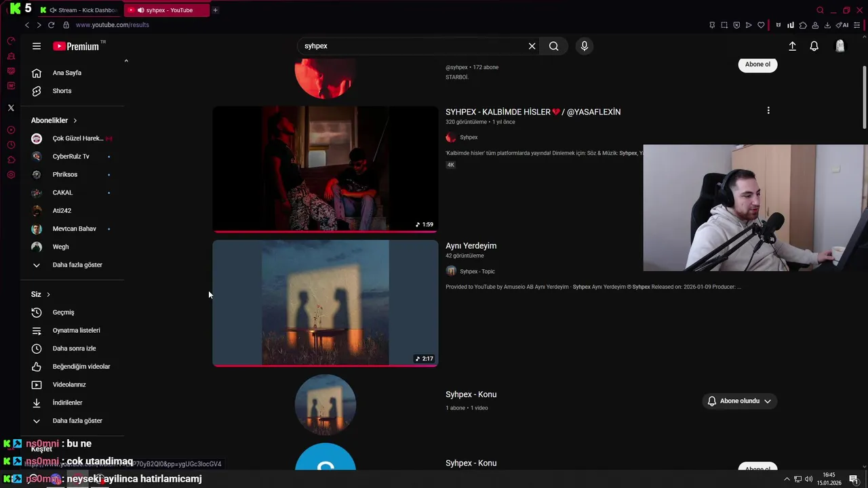Click the send arrow icon in the toolbar
868x488 pixels.
tap(749, 25)
